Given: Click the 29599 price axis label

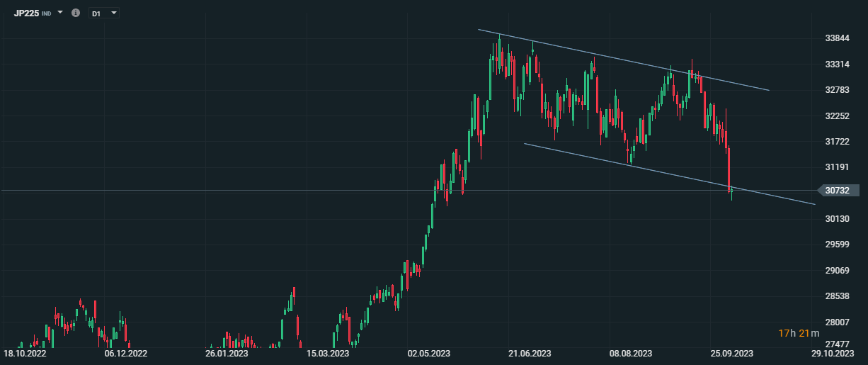Looking at the screenshot, I should [838, 245].
